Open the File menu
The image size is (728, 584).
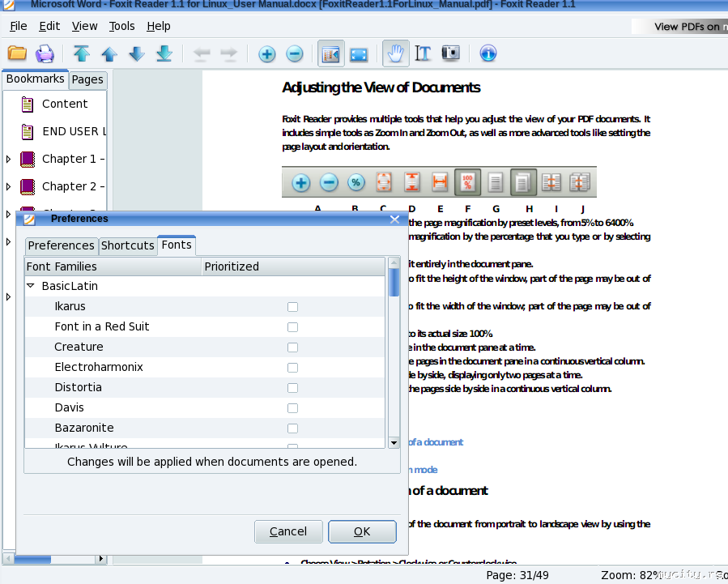pos(19,27)
